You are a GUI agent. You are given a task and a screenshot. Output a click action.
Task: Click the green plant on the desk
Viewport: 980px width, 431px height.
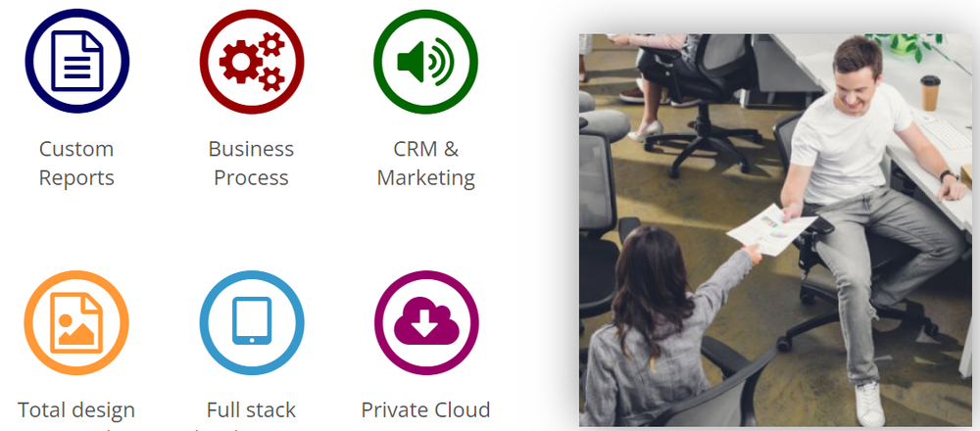[x=906, y=46]
